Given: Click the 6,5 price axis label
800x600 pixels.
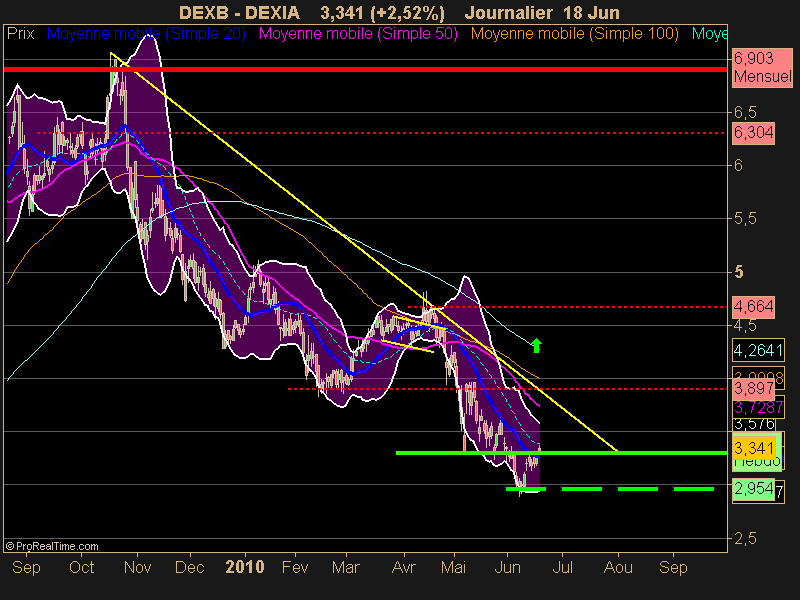Looking at the screenshot, I should 745,112.
